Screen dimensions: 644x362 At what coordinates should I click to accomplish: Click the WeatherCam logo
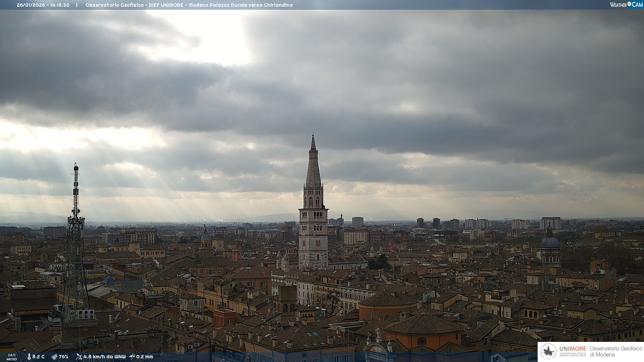pos(626,5)
